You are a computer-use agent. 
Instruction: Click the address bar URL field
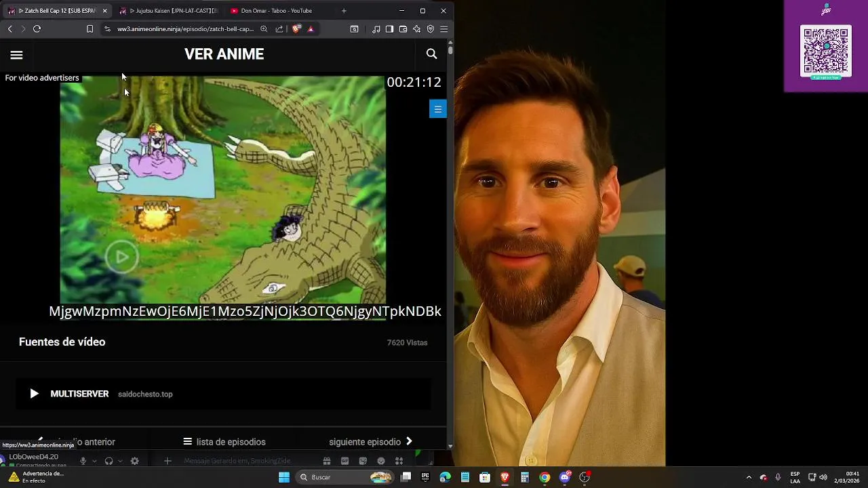click(185, 29)
